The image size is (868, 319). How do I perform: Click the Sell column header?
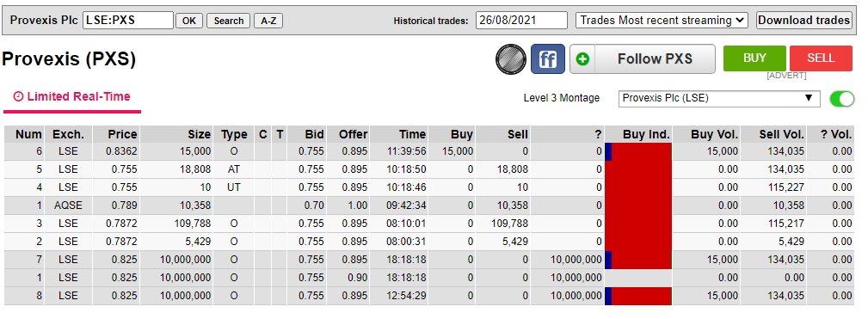(x=502, y=134)
